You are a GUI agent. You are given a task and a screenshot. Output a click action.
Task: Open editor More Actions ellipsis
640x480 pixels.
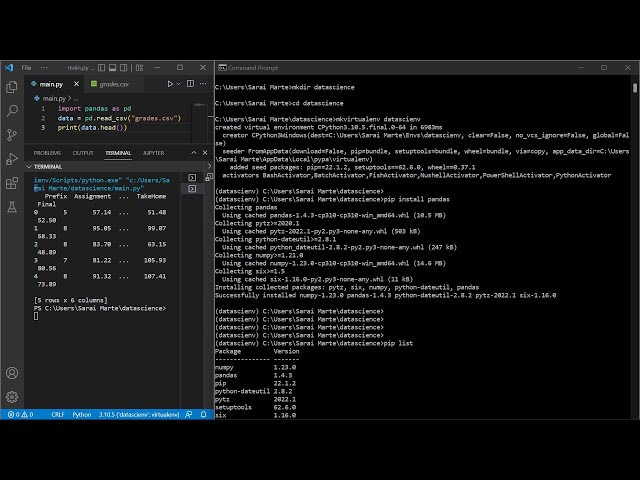point(203,84)
